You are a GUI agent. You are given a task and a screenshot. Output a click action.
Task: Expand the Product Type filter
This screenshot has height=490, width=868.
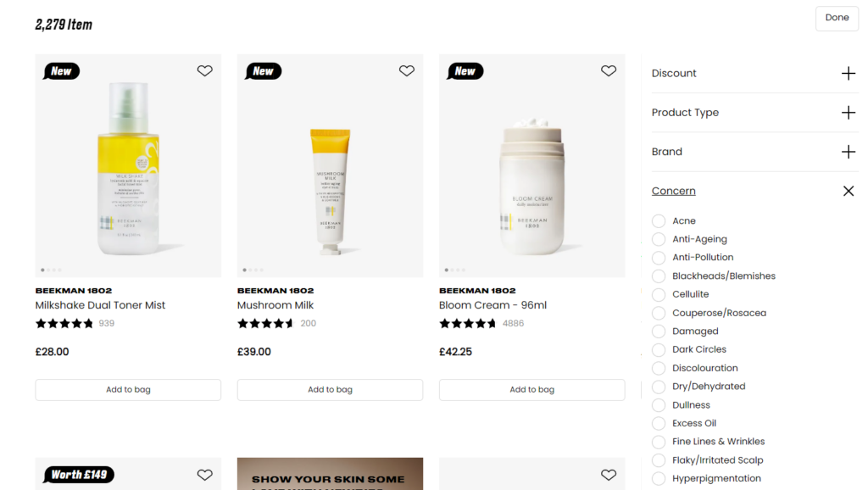tap(849, 112)
